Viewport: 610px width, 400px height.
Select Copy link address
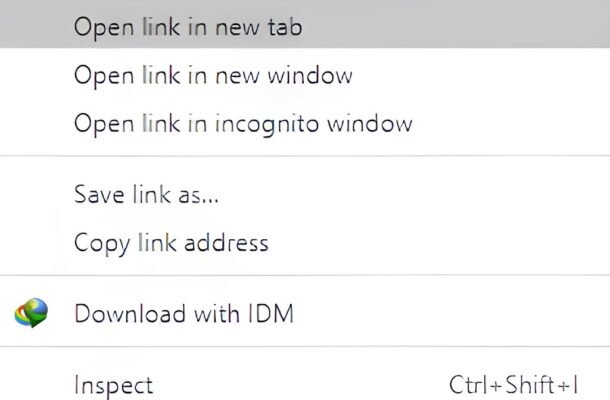tap(171, 242)
